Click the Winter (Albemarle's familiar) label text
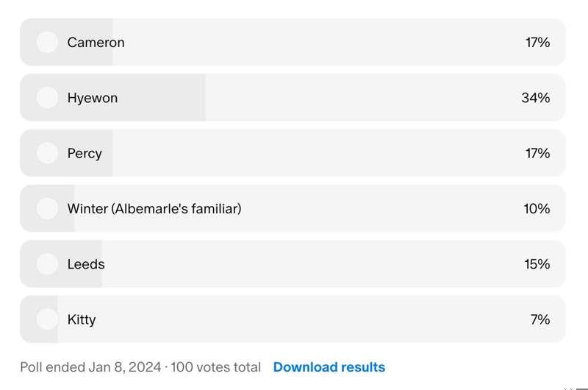 [154, 209]
